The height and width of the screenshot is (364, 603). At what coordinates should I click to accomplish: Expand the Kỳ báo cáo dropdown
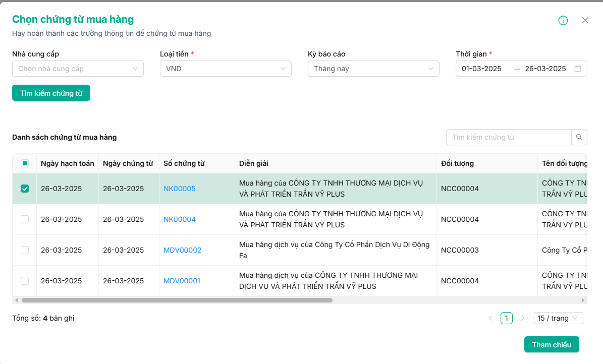click(373, 69)
